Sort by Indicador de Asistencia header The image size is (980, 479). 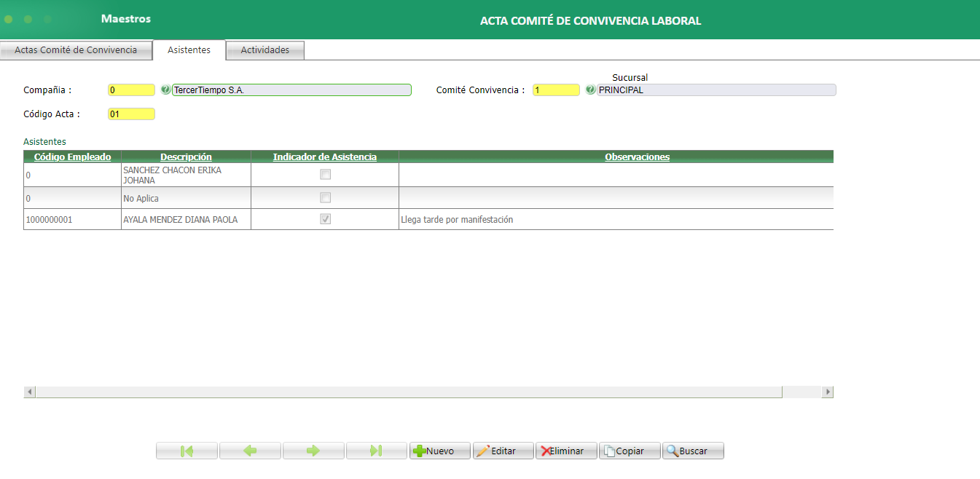coord(325,157)
